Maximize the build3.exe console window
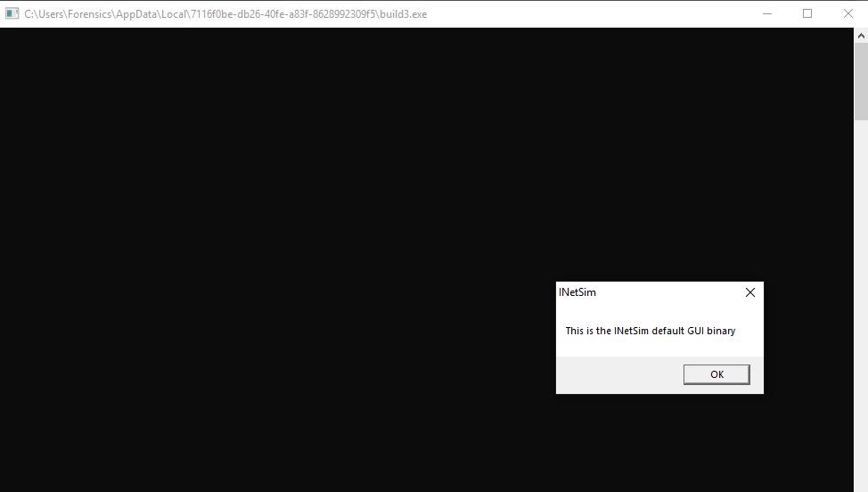 point(807,13)
